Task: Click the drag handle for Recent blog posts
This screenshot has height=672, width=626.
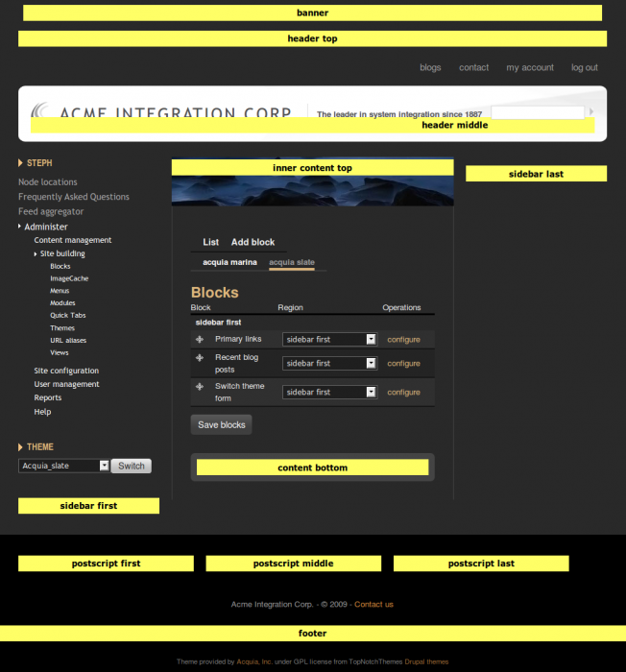Action: click(200, 357)
